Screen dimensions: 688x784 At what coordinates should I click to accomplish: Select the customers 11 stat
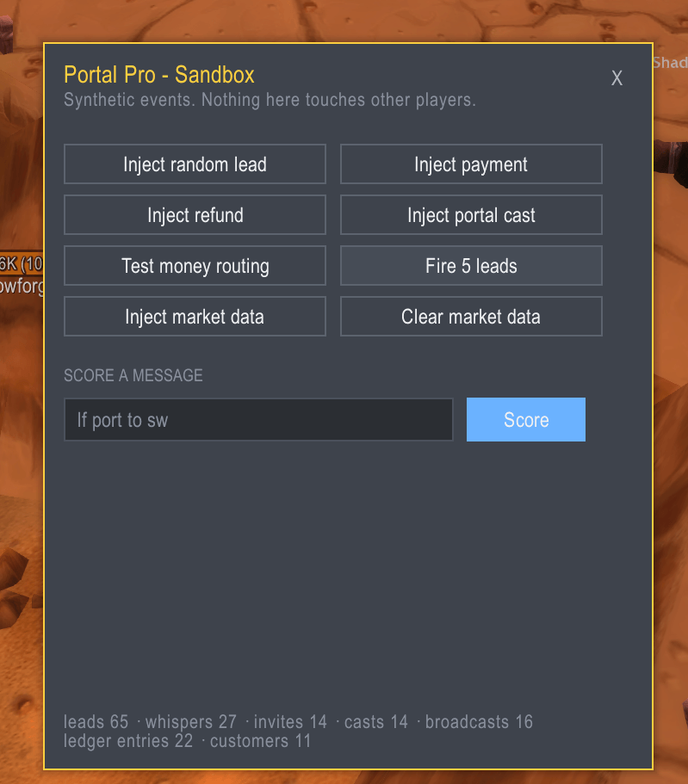(x=260, y=741)
